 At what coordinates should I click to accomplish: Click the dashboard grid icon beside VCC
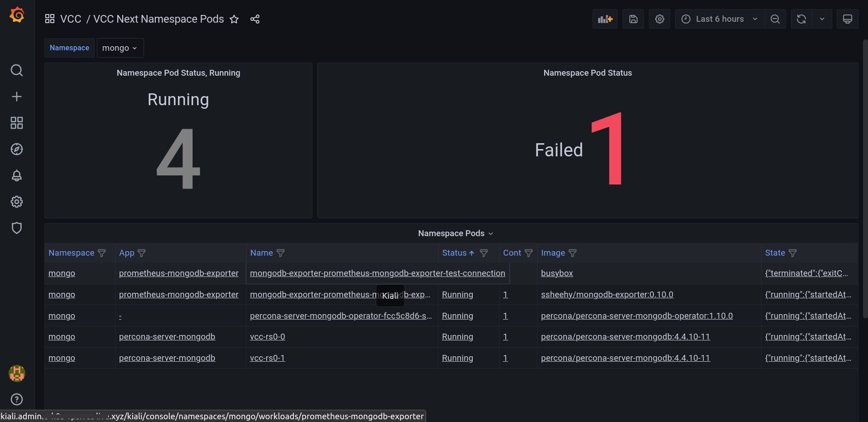[x=50, y=19]
